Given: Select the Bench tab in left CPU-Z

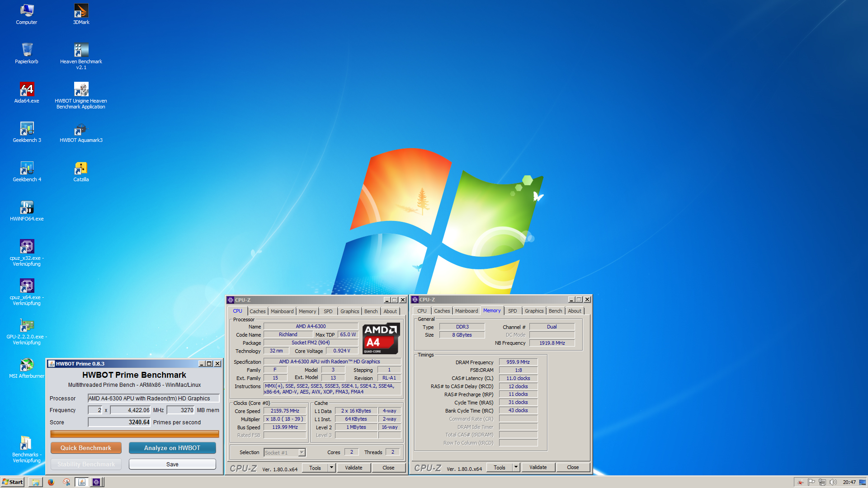Looking at the screenshot, I should tap(371, 311).
